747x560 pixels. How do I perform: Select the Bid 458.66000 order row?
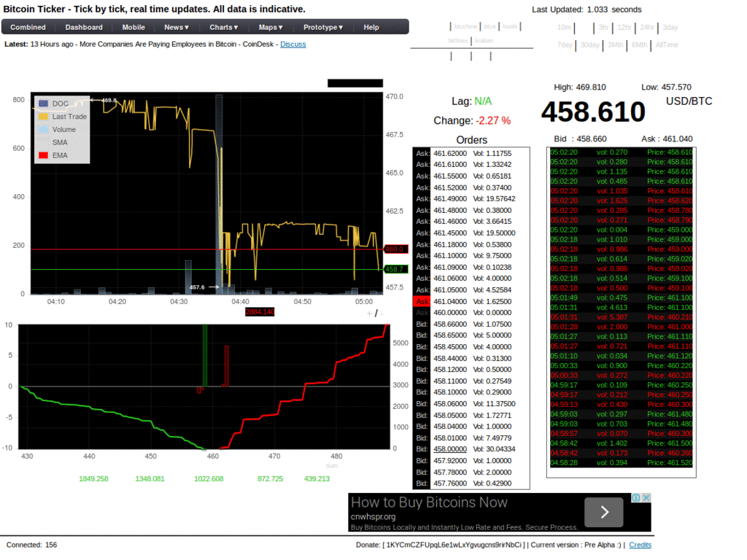pyautogui.click(x=471, y=324)
